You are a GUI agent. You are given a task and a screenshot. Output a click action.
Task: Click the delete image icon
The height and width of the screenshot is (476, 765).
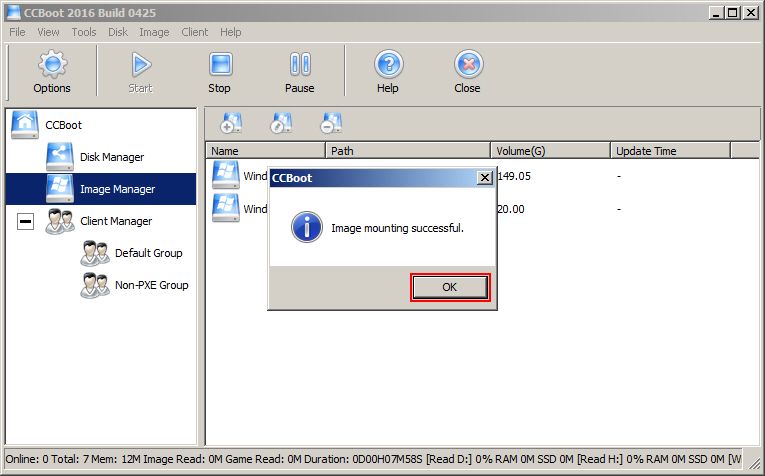tap(331, 123)
